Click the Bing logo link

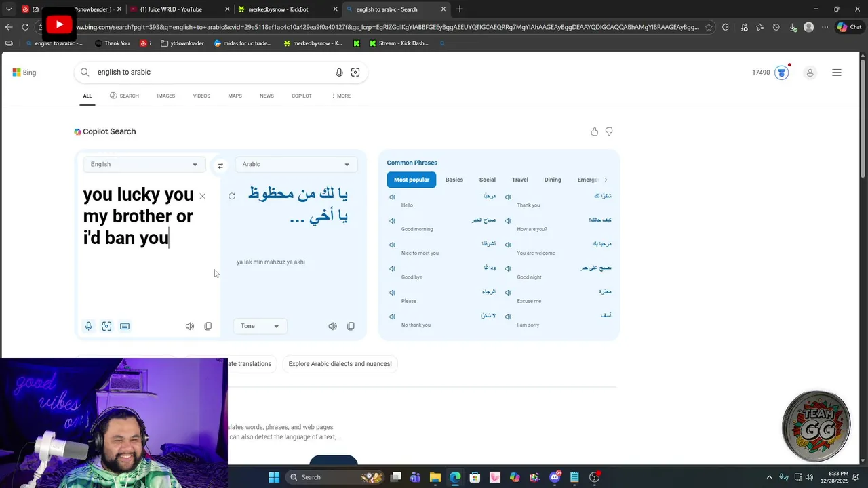(x=24, y=73)
